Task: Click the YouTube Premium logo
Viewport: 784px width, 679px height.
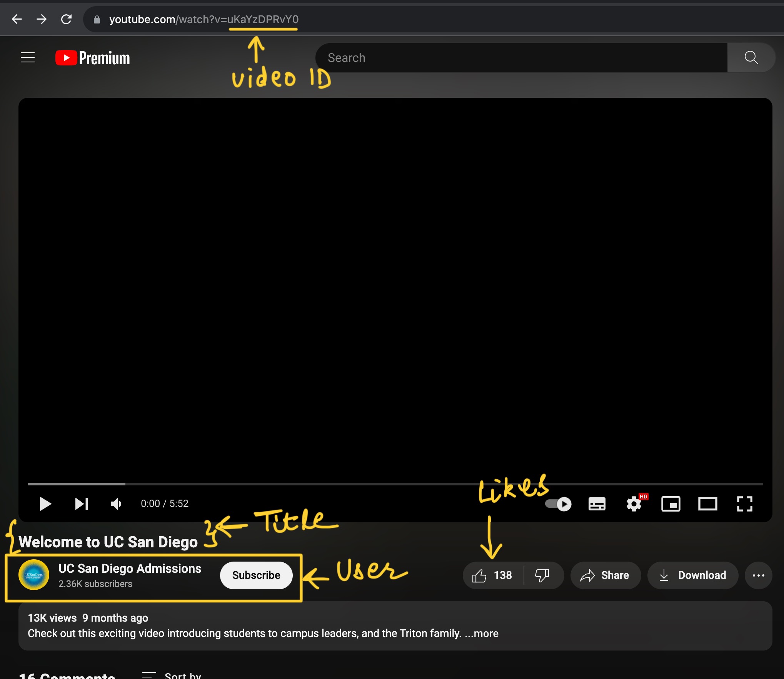Action: [93, 58]
